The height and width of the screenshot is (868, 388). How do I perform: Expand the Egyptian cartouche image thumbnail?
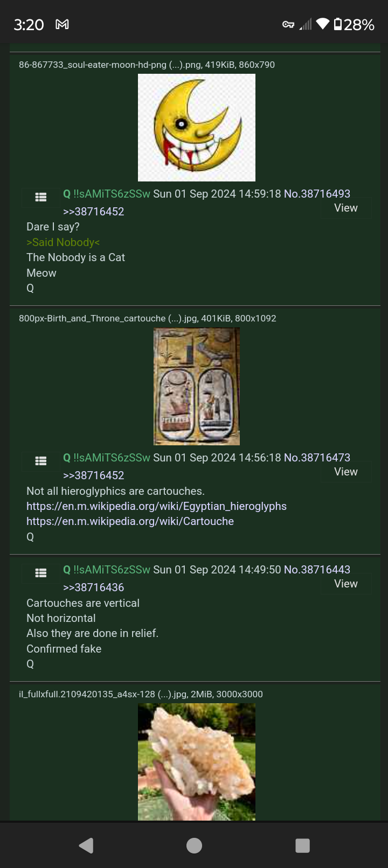tap(197, 387)
